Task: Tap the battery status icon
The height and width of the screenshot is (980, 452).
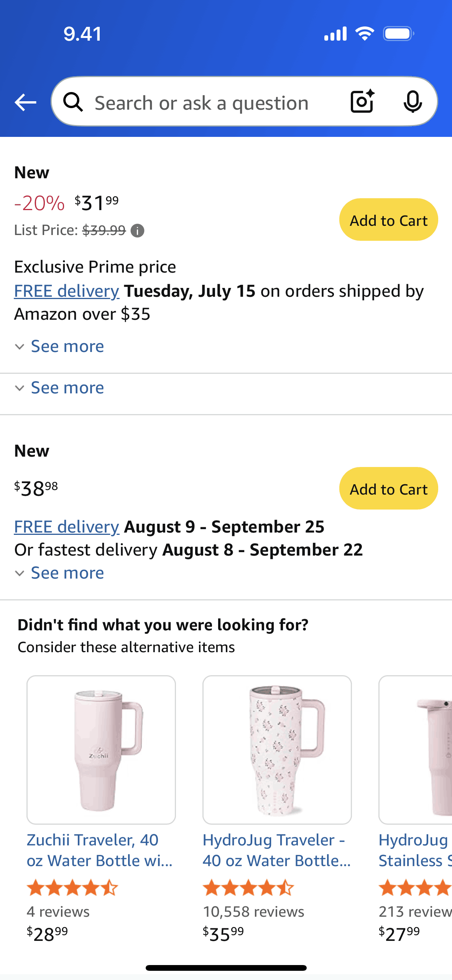Action: coord(398,34)
